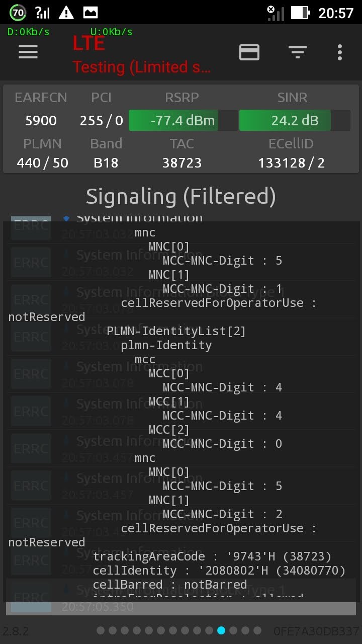The height and width of the screenshot is (644, 362).
Task: Tap the battery percentage circle icon
Action: pos(18,13)
